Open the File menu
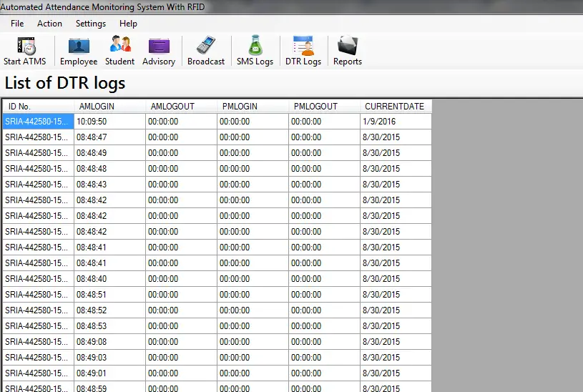Screen dimensions: 583x392 point(17,24)
